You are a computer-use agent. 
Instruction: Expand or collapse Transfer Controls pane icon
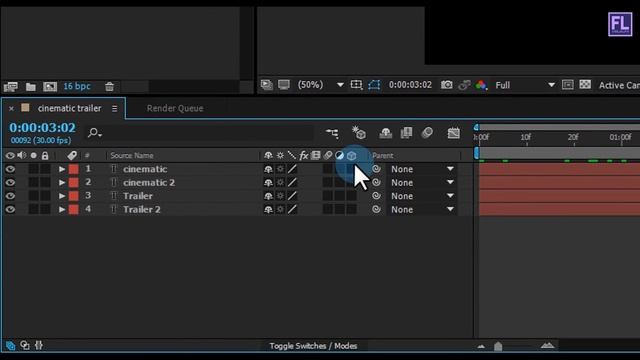[25, 346]
